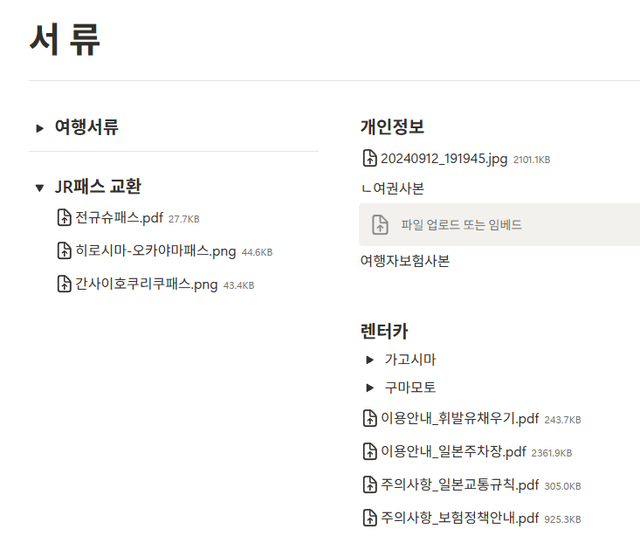Click the file icon beside 이용안내_일본주차장.pdf
The width and height of the screenshot is (640, 555).
click(x=369, y=452)
